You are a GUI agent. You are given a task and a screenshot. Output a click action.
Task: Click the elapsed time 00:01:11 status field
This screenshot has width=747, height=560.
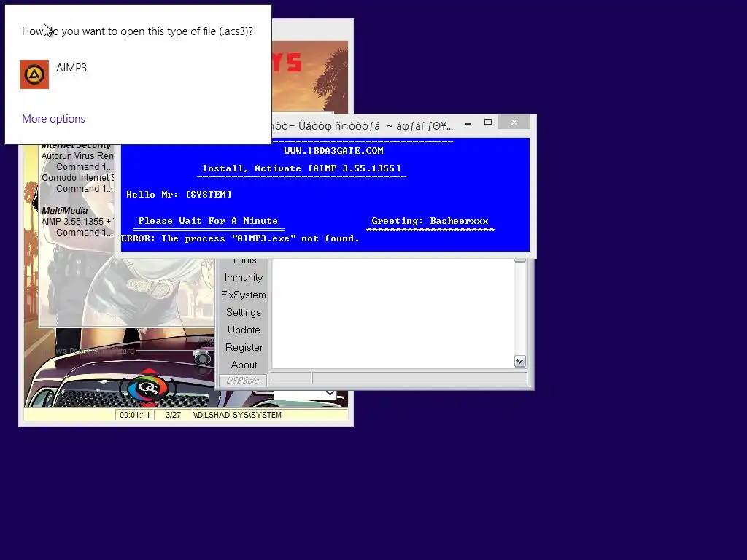[x=135, y=415]
